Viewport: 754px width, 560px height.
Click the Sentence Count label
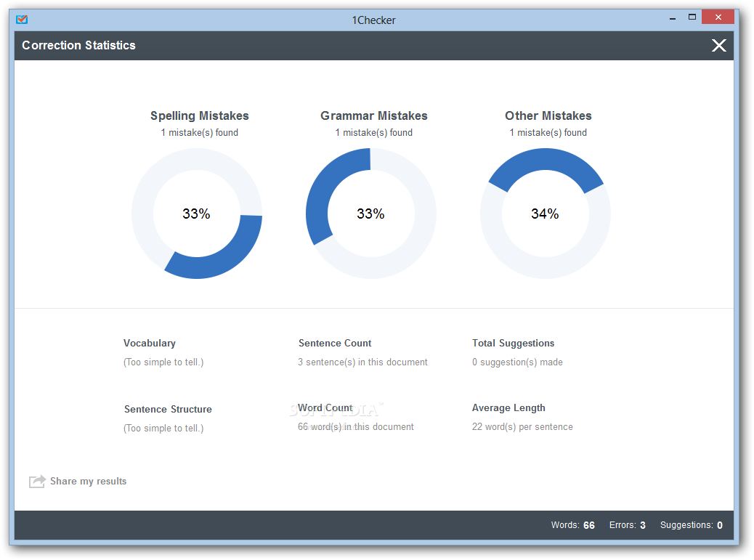pos(335,344)
